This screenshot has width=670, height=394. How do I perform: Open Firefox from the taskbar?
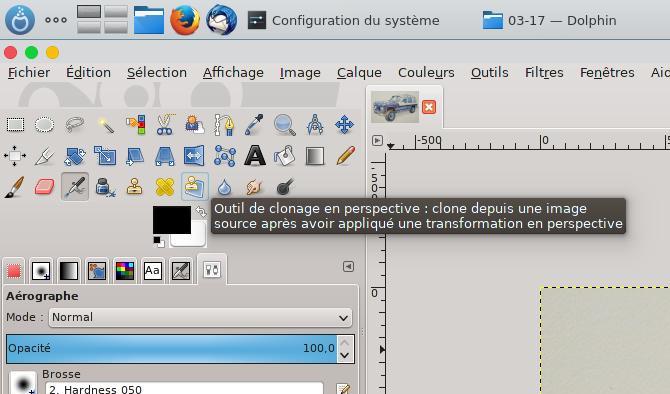coord(185,20)
